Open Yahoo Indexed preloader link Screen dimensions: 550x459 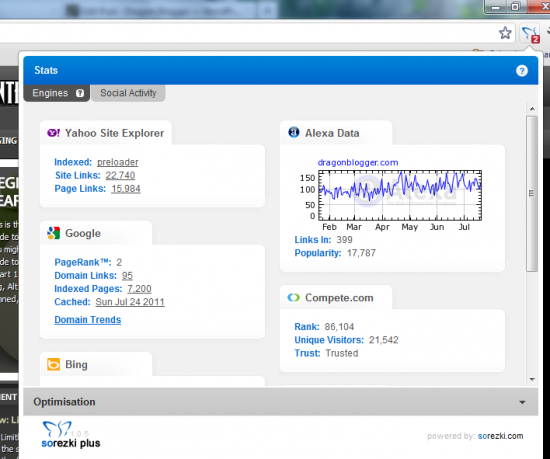tap(118, 162)
